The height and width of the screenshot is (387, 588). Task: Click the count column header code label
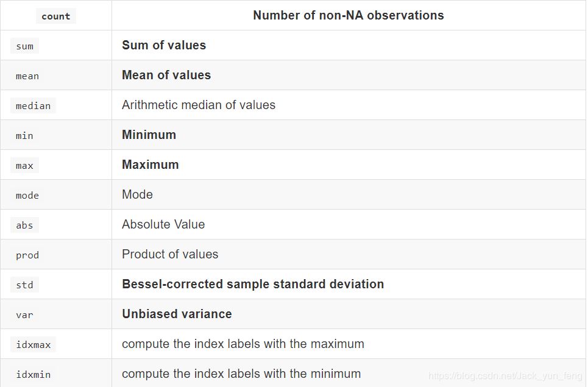coord(56,16)
